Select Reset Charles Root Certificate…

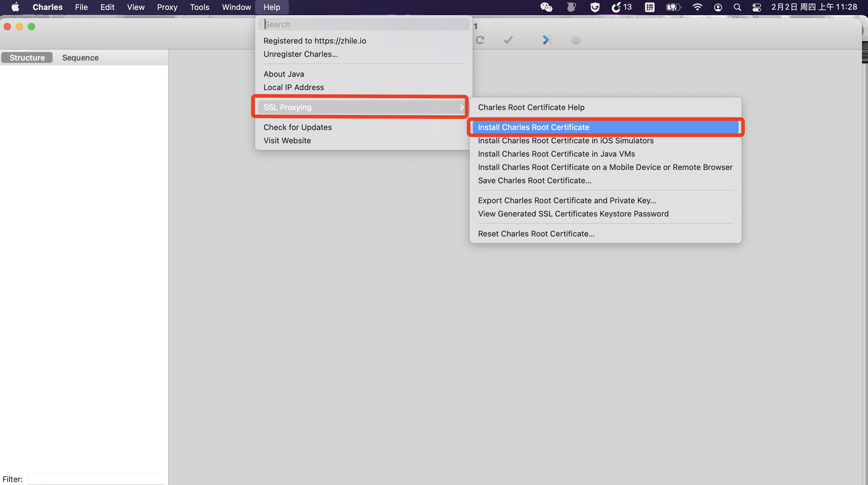(x=536, y=233)
